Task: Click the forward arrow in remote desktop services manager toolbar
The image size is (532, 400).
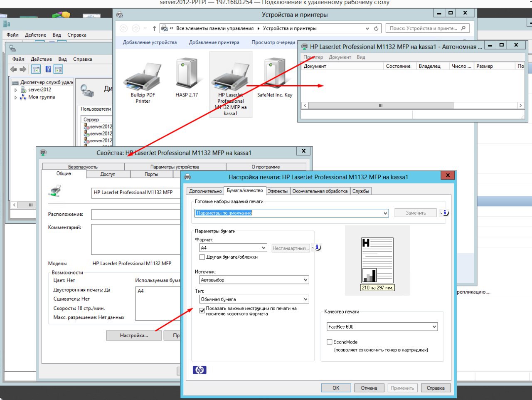Action: [x=23, y=69]
